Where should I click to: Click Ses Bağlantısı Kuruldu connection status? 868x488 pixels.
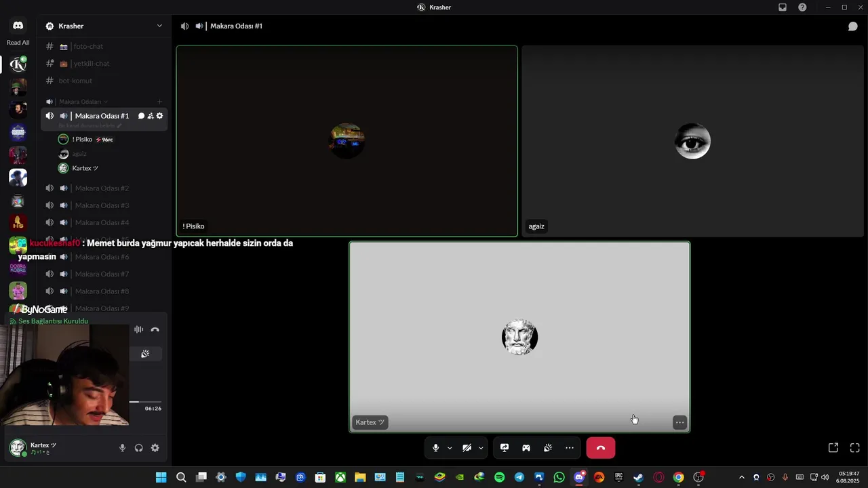pyautogui.click(x=54, y=321)
